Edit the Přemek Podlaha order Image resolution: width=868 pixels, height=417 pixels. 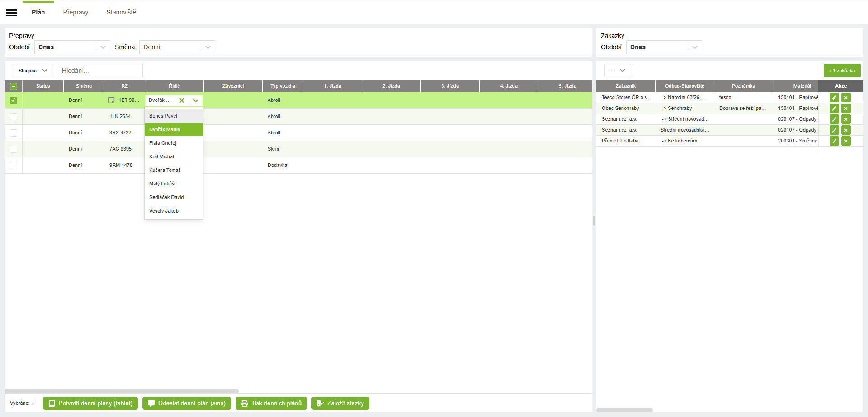(834, 141)
